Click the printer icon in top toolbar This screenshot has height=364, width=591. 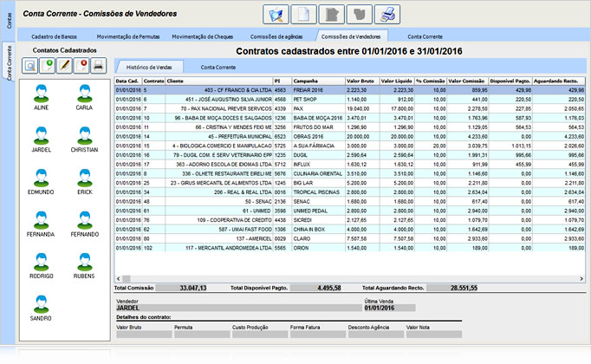click(387, 15)
